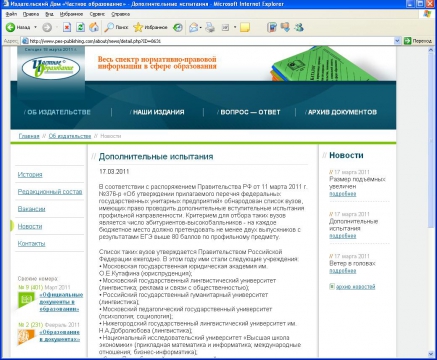
Task: Open Favorites with the star icon
Action: [x=150, y=27]
